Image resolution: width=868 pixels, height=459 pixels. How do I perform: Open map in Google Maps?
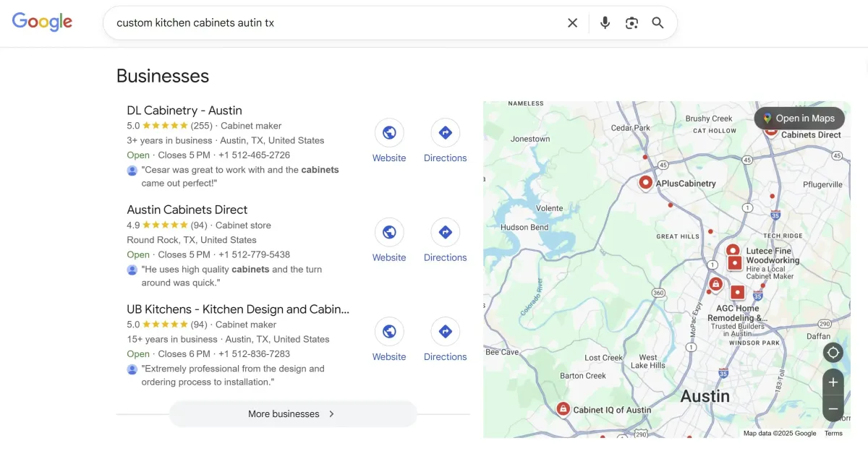[799, 119]
